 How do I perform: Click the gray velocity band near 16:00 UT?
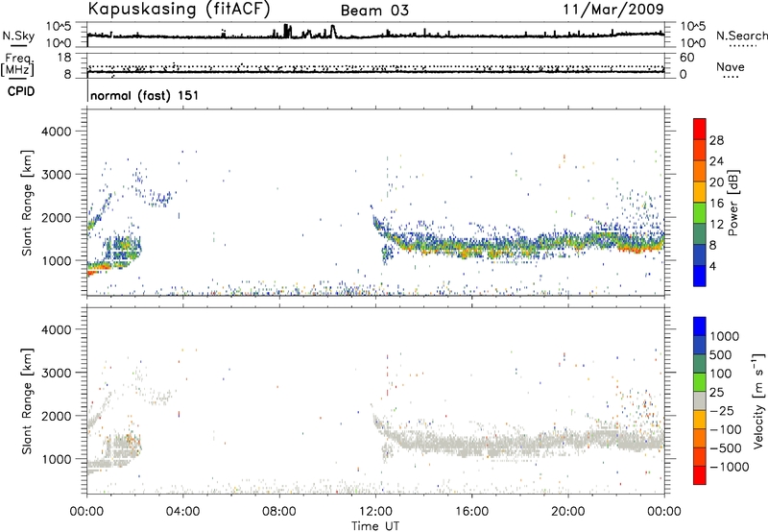(x=471, y=446)
